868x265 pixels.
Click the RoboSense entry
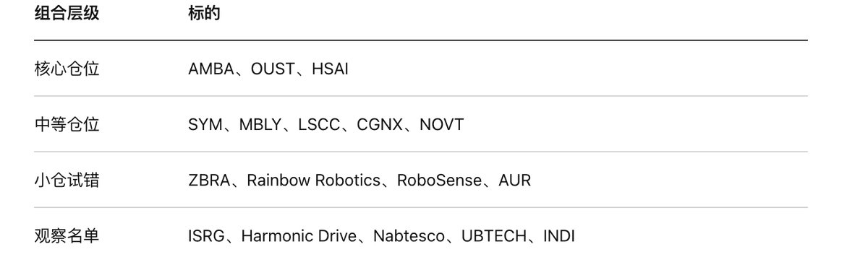[439, 181]
